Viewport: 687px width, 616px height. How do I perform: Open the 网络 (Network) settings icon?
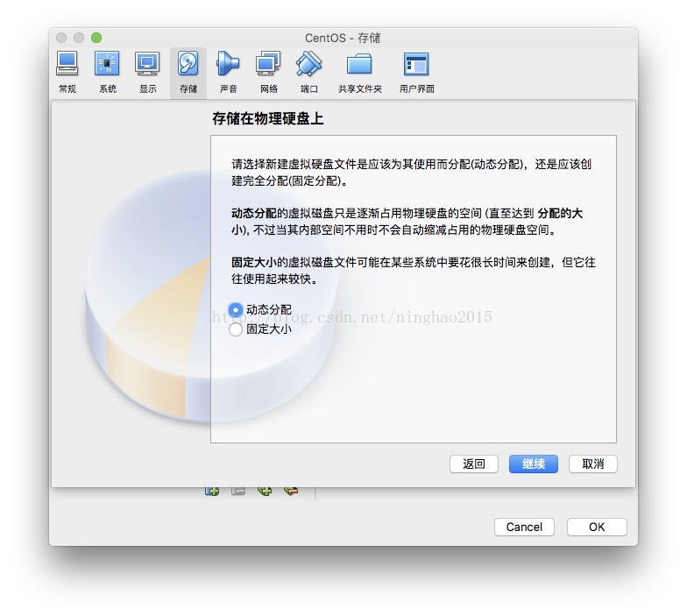[x=268, y=65]
